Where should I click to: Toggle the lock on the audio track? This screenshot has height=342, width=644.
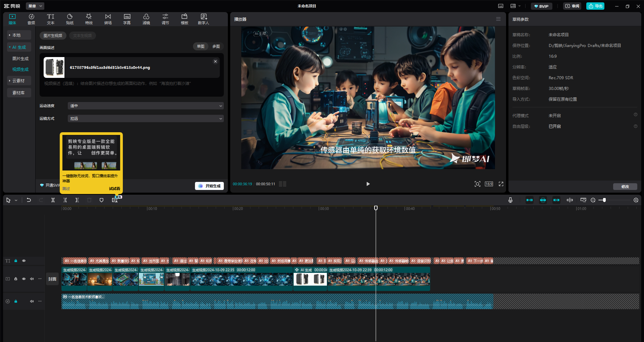coord(16,301)
